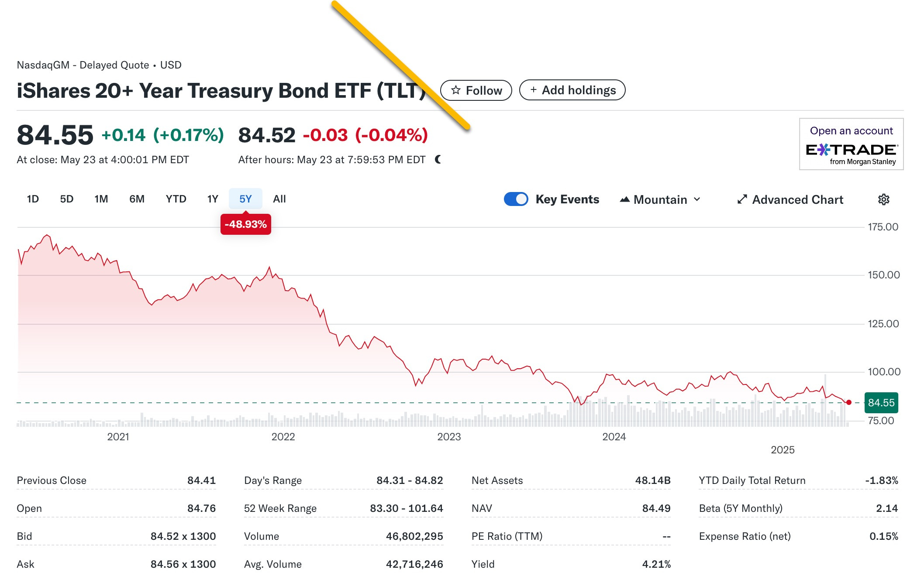Click the red last-price dot on chart
This screenshot has height=583, width=924.
coord(848,402)
